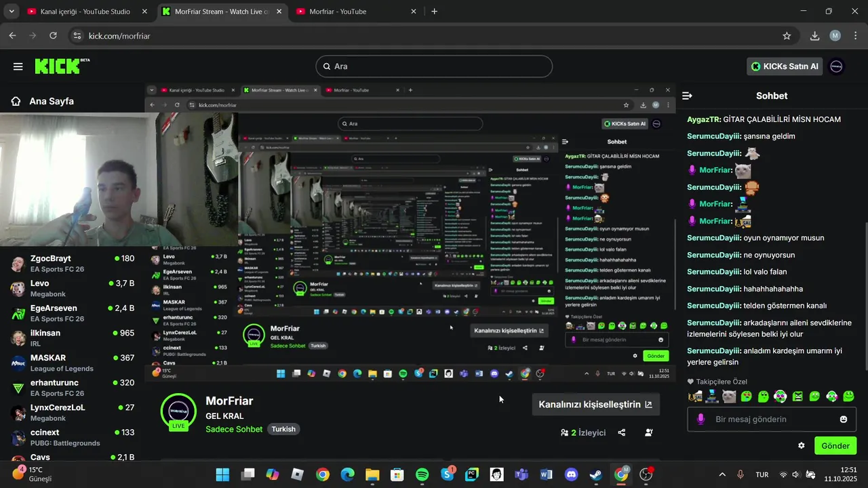Collapse the Sohbet chat panel with its arrow icon
This screenshot has width=868, height=488.
click(687, 96)
